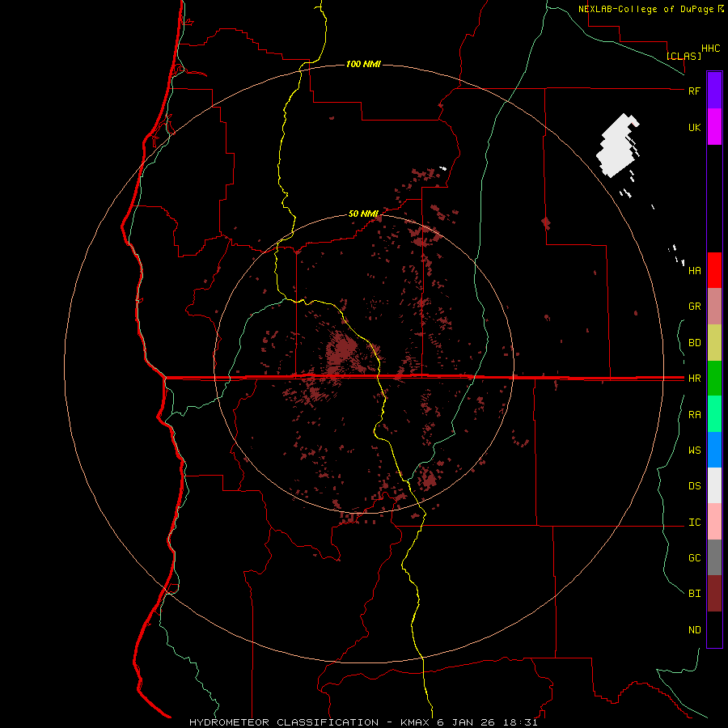The image size is (728, 728).
Task: Click the HR legend label
Action: [694, 379]
